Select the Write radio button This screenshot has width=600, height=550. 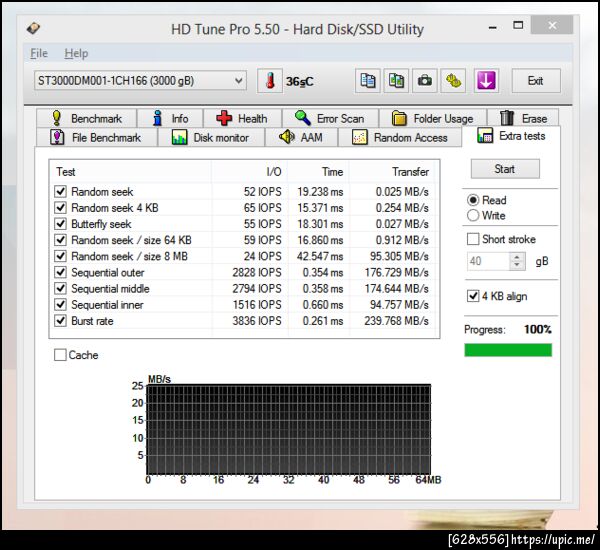point(473,215)
